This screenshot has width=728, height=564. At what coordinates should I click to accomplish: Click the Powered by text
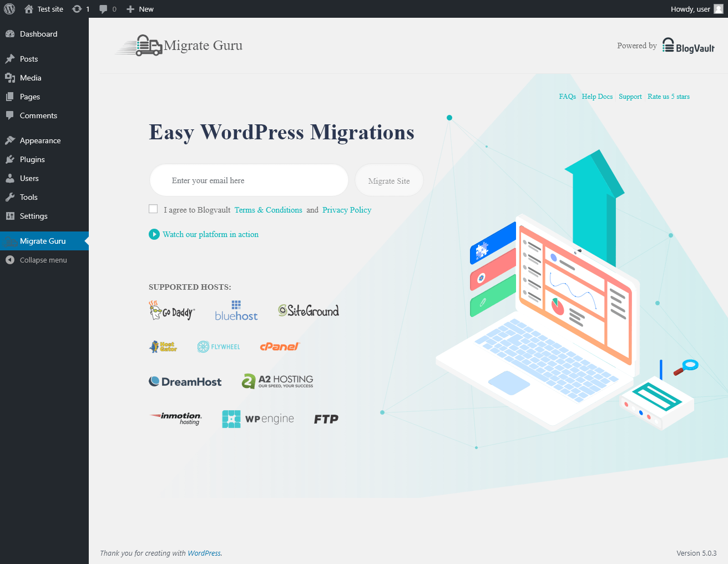637,46
